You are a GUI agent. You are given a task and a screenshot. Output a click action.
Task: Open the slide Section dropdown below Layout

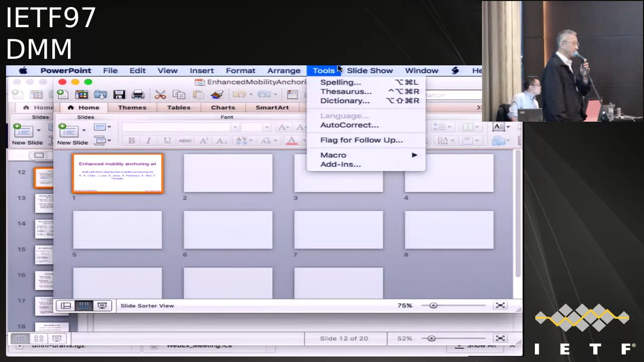(102, 141)
